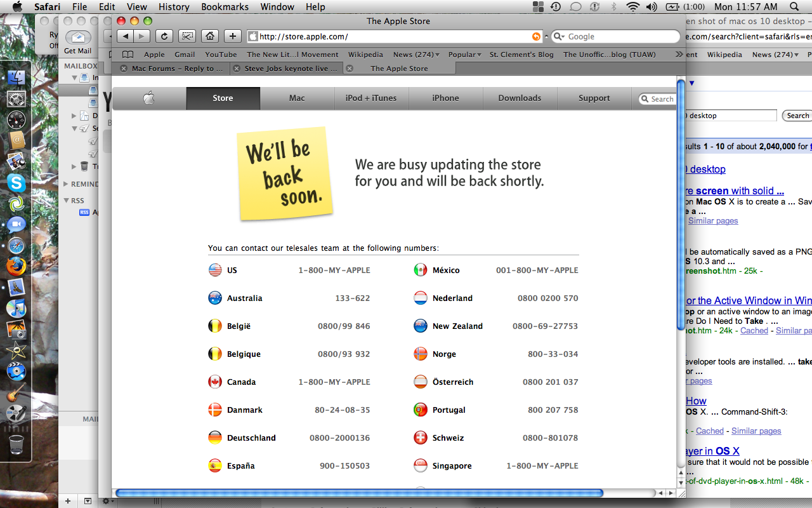The image size is (812, 508).
Task: Go to the home page icon
Action: (210, 36)
